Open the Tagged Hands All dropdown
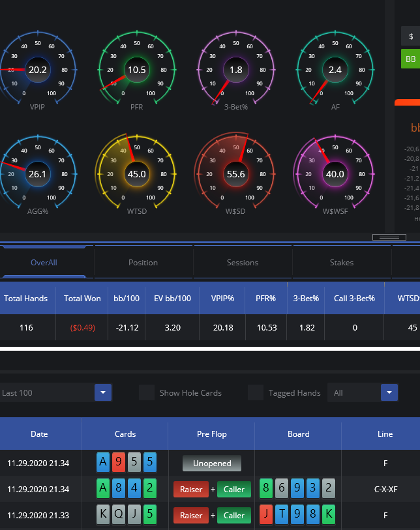 [x=363, y=392]
